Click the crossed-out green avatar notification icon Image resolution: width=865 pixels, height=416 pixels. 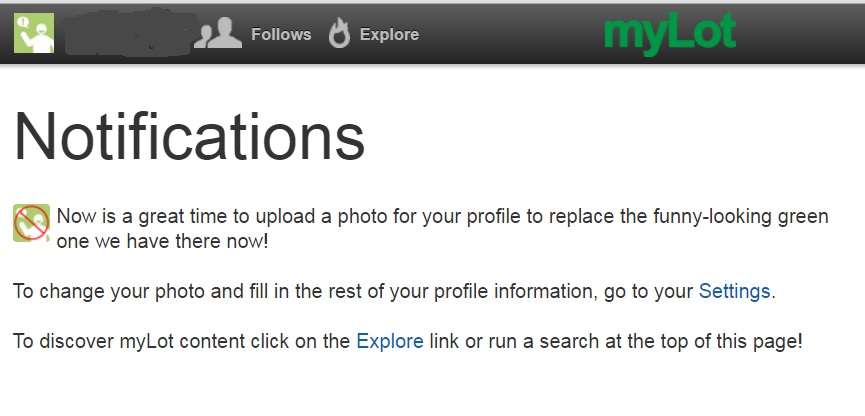(31, 223)
